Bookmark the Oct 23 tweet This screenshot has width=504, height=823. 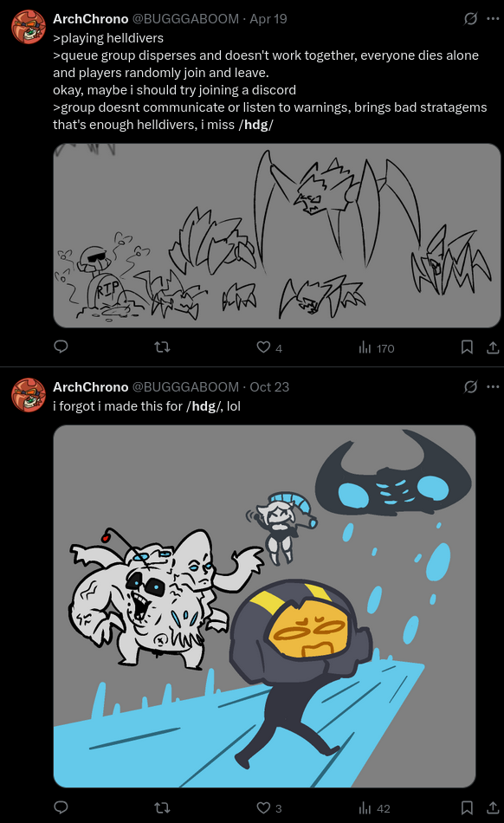[x=467, y=807]
